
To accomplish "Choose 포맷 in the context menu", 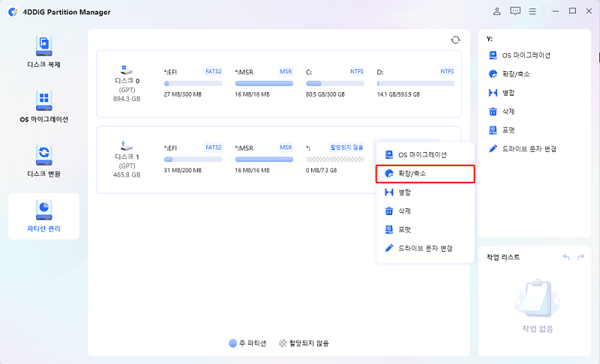I will 425,229.
